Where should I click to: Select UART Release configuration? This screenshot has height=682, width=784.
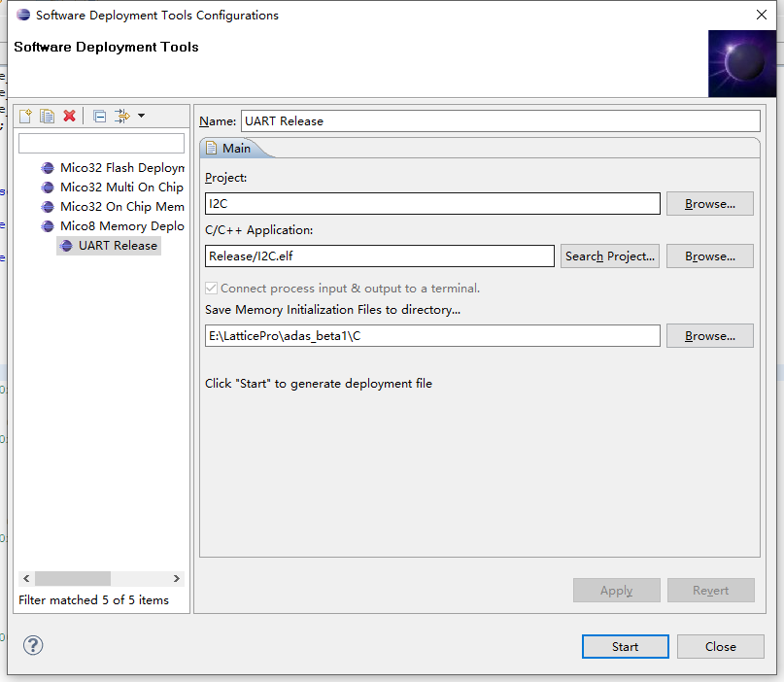[109, 246]
